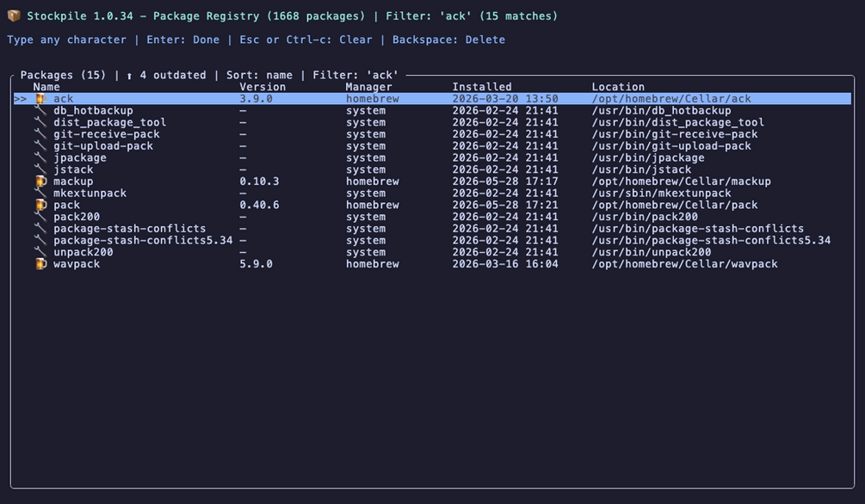Click system manager cell in unpack200 row
Image resolution: width=865 pixels, height=504 pixels.
(366, 252)
